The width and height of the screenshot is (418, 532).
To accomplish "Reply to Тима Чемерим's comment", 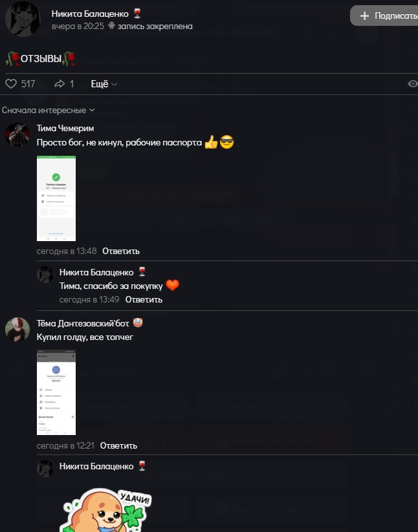I will coord(121,251).
